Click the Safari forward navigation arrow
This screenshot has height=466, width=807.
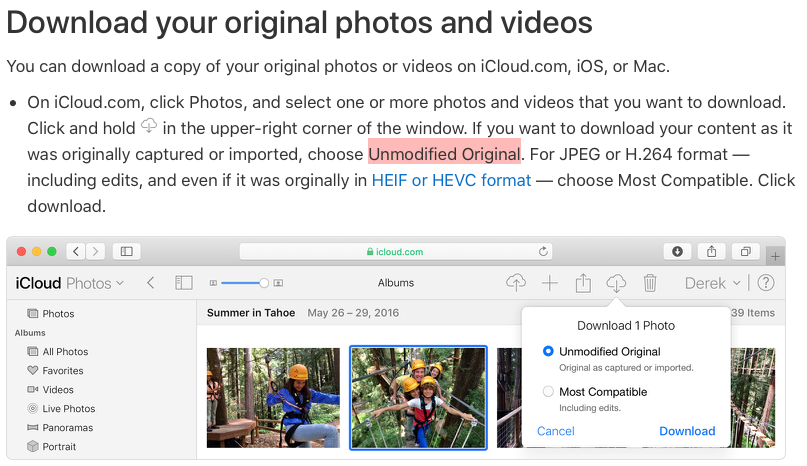(x=95, y=251)
